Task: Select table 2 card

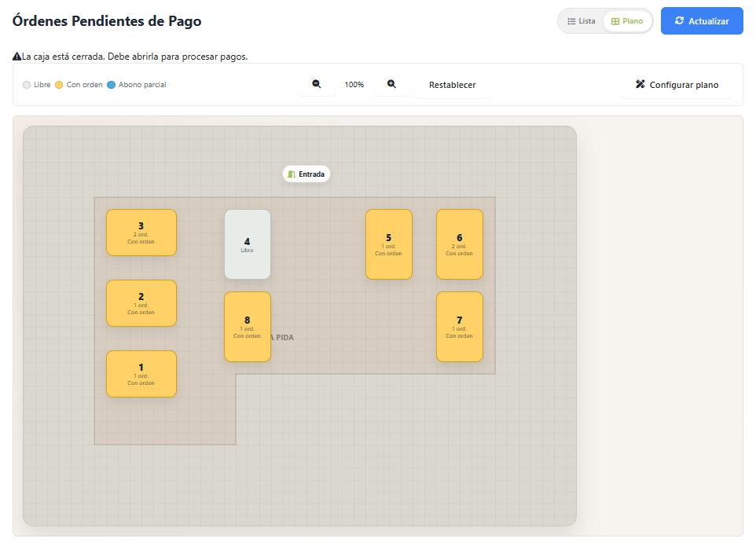Action: coord(141,303)
